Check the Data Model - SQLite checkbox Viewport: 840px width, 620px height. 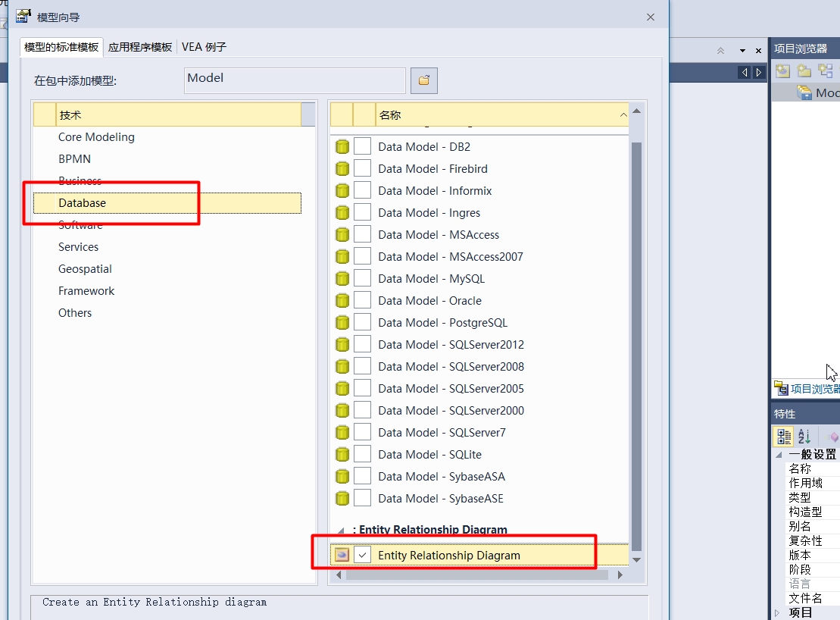[x=362, y=454]
